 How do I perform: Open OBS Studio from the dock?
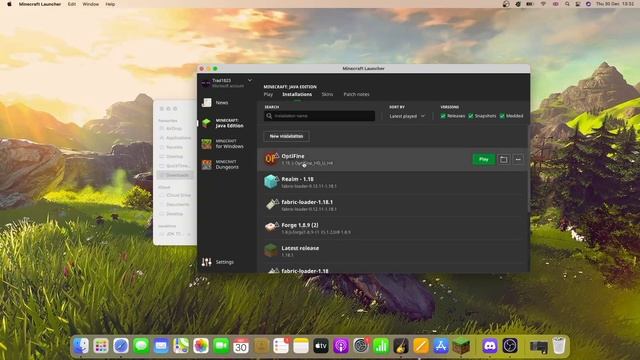click(510, 346)
